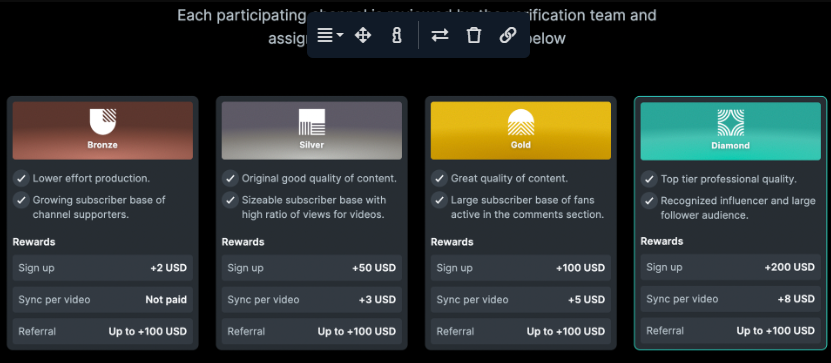Click the Gold tier name label
The height and width of the screenshot is (363, 831).
click(x=520, y=145)
